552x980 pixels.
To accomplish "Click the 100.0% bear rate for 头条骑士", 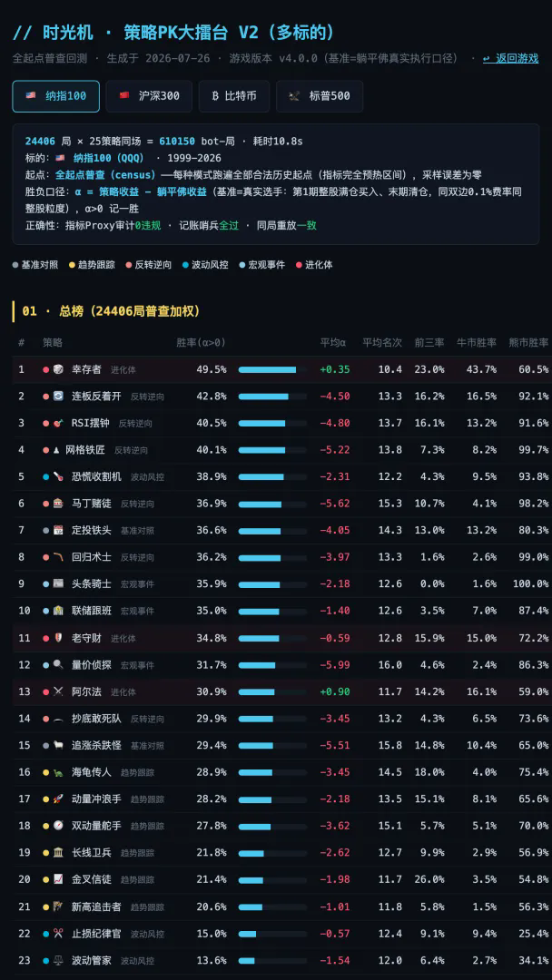I will (x=529, y=583).
